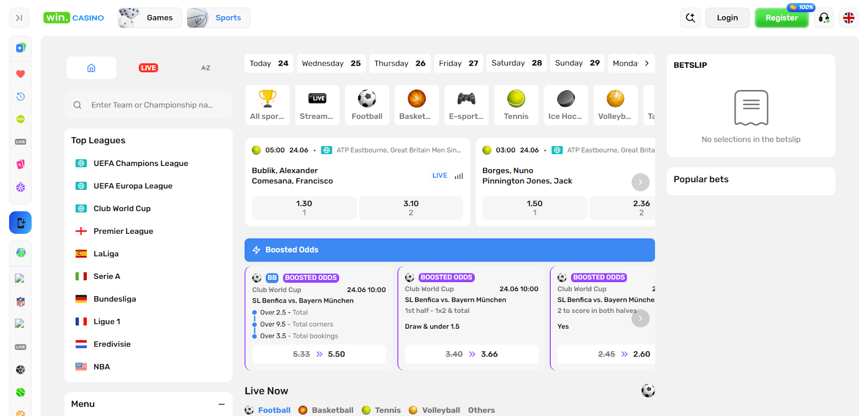Add boosted odds 5.50 bet
The width and height of the screenshot is (868, 416).
319,354
